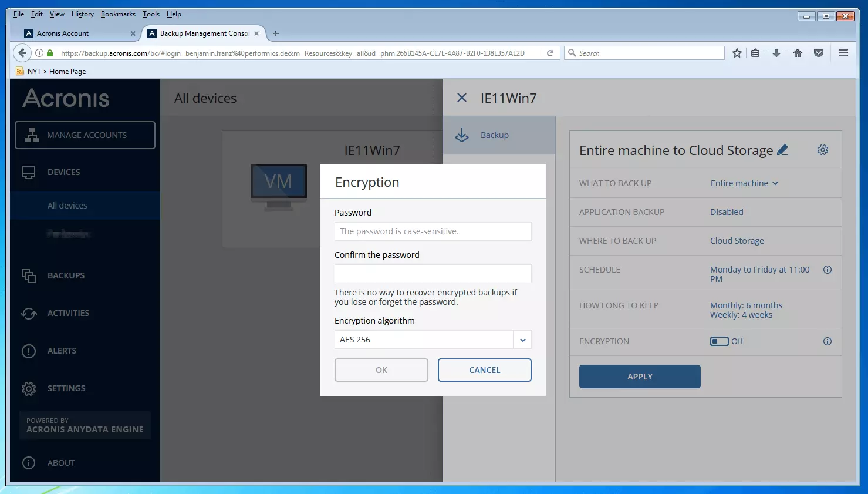Close the Acronis Account tab
Screen dimensions: 868x494
pyautogui.click(x=133, y=33)
